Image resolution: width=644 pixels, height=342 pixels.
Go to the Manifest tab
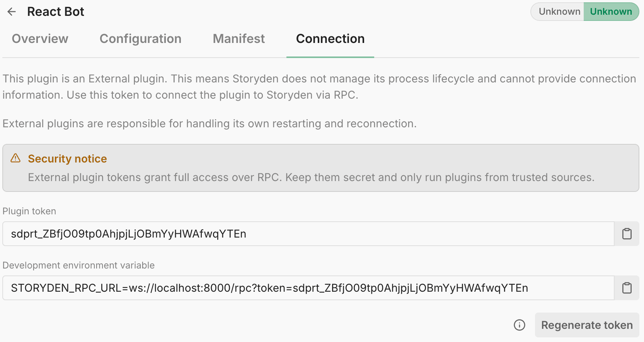[239, 39]
